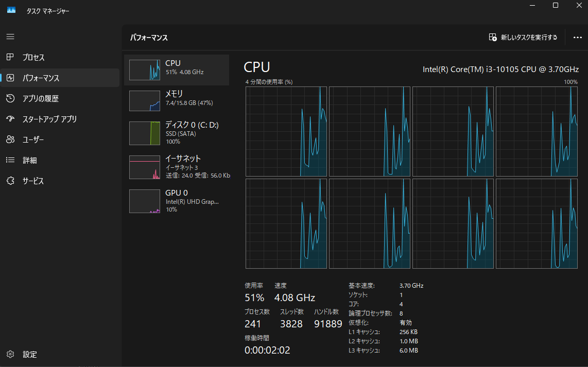
Task: Select the ディスク 0 (C: D:) entry
Action: click(177, 133)
